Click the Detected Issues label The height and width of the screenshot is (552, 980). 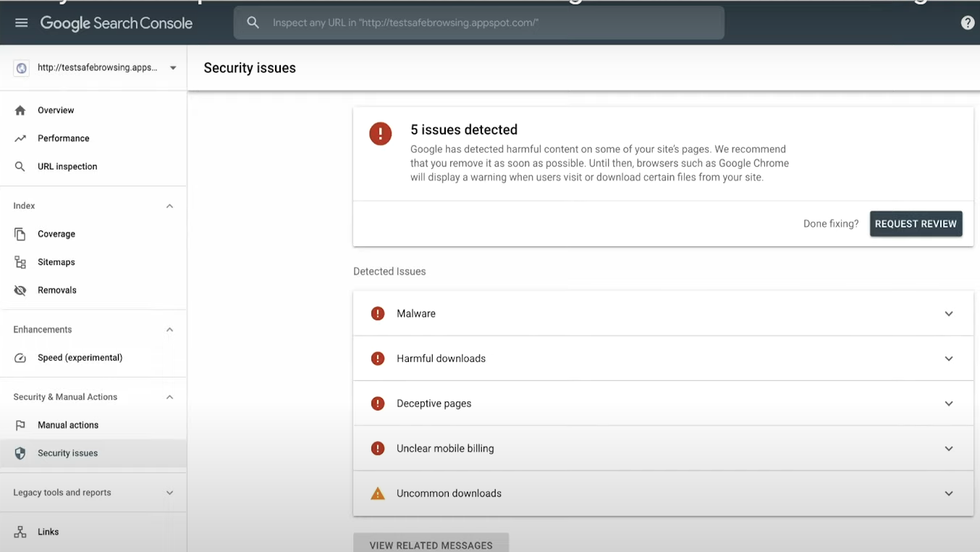click(389, 272)
